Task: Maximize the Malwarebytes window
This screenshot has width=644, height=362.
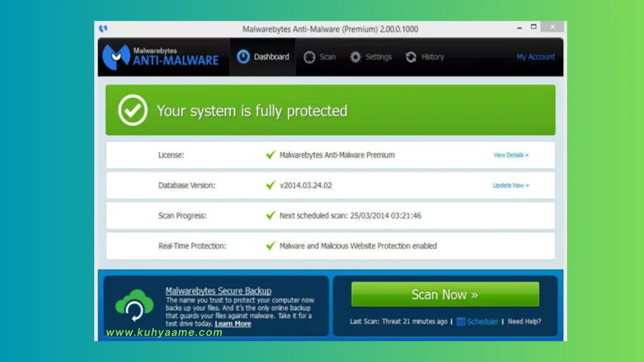Action: pos(534,27)
